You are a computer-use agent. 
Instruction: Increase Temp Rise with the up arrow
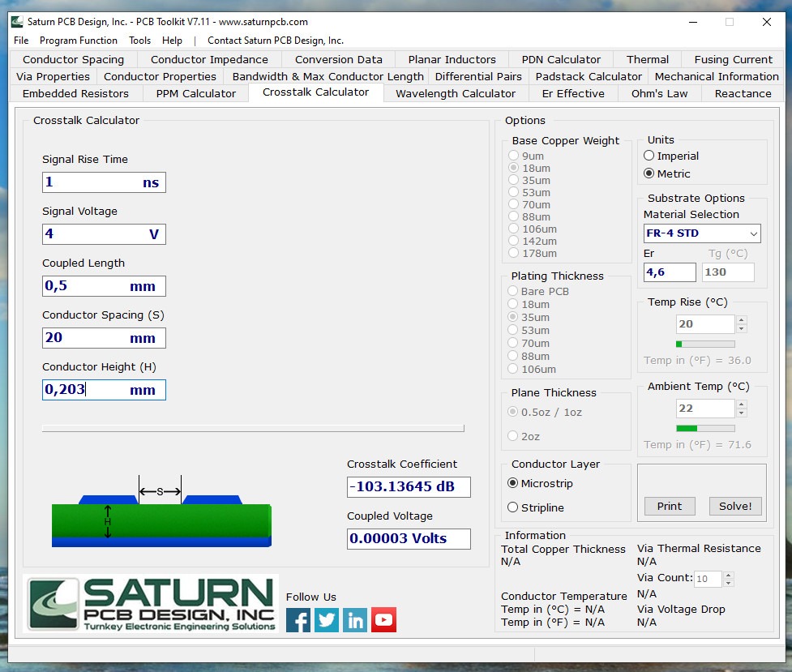[x=742, y=320]
